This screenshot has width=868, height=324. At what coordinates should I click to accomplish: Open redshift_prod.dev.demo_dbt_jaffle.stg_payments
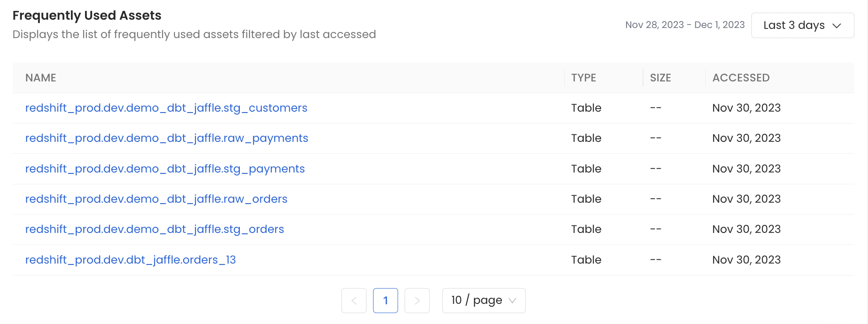pos(165,169)
